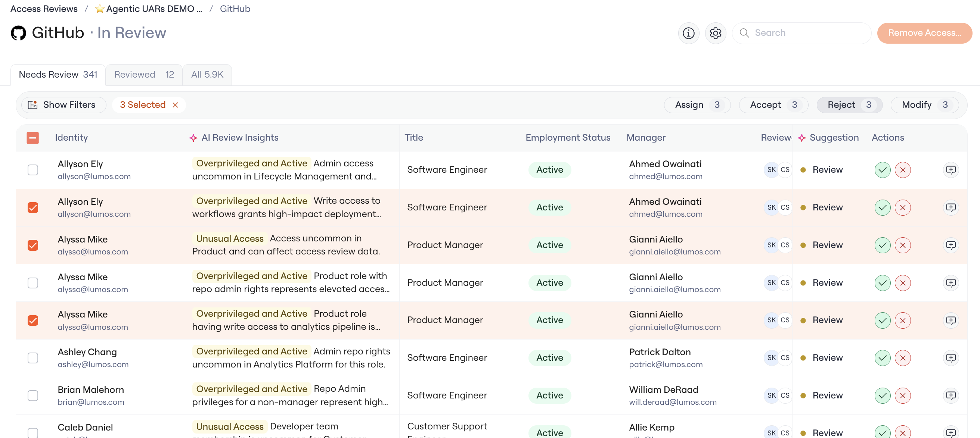
Task: Click the reject X for Ashley Chang
Action: point(902,358)
